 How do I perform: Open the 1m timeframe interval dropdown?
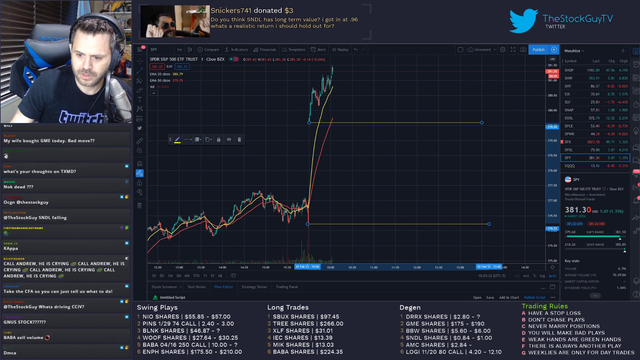pyautogui.click(x=179, y=49)
